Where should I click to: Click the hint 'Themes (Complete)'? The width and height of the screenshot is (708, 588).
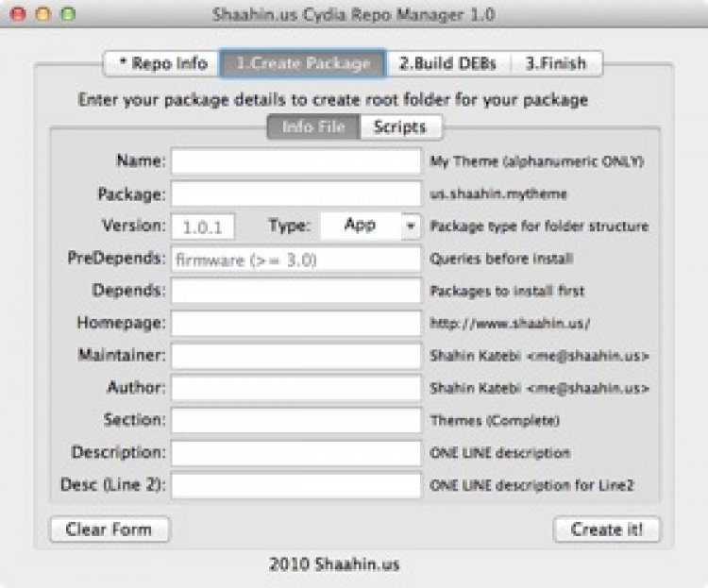495,421
